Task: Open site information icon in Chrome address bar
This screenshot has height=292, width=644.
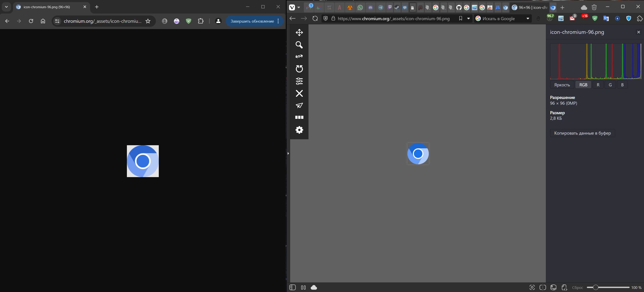Action: 57,21
